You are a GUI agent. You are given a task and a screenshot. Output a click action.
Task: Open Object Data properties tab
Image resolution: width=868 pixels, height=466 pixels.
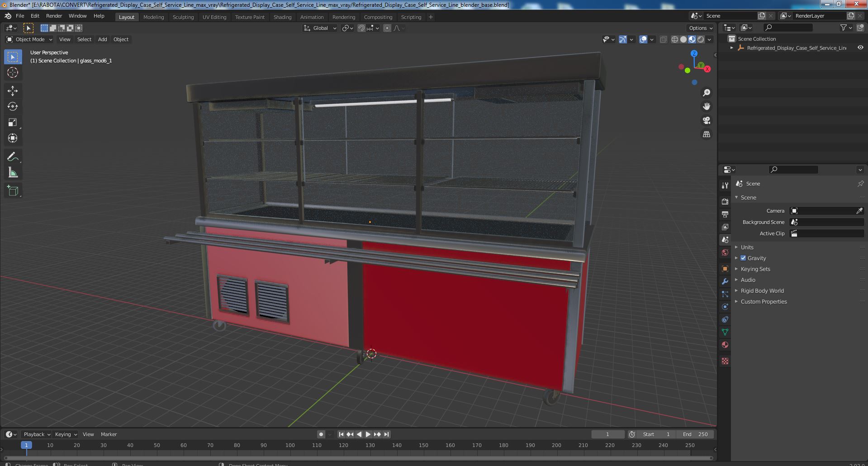pos(725,332)
